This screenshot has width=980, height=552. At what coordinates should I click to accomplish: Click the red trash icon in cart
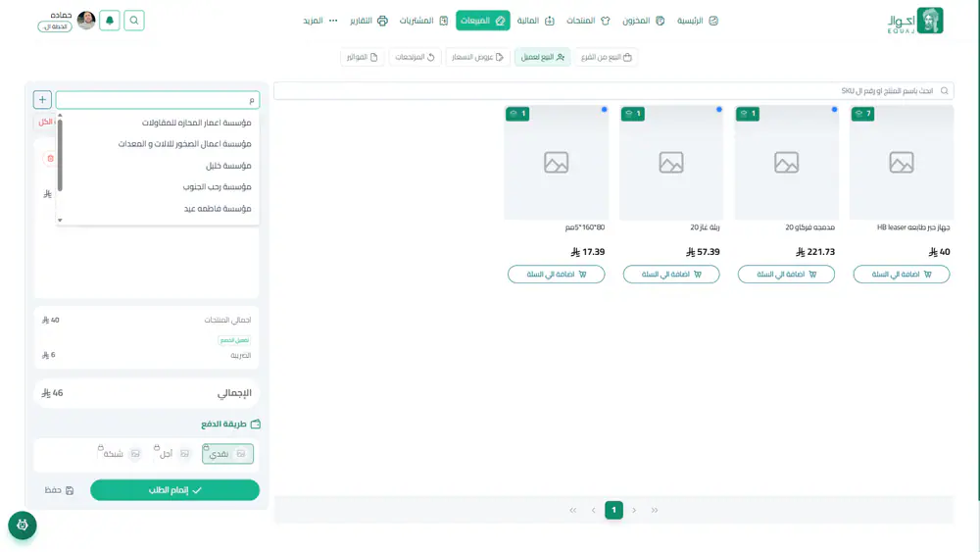(x=50, y=158)
